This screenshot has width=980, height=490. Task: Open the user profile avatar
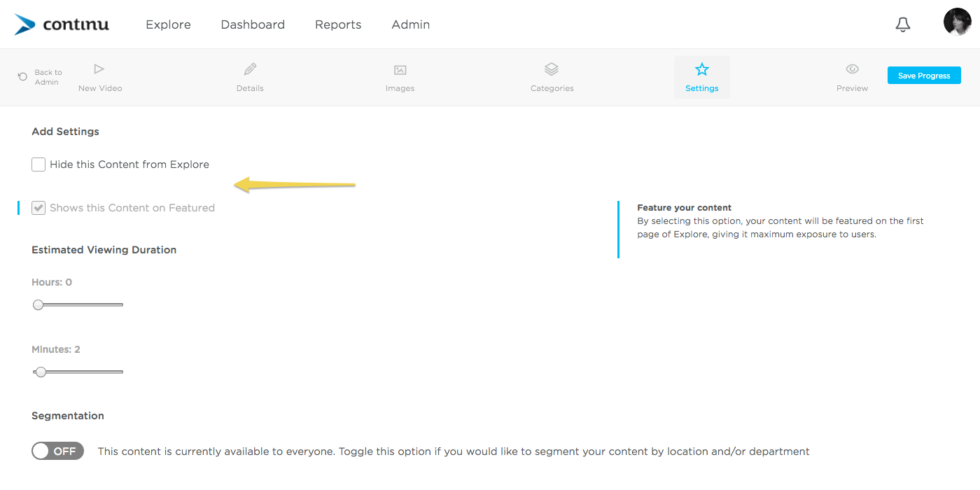(x=957, y=22)
